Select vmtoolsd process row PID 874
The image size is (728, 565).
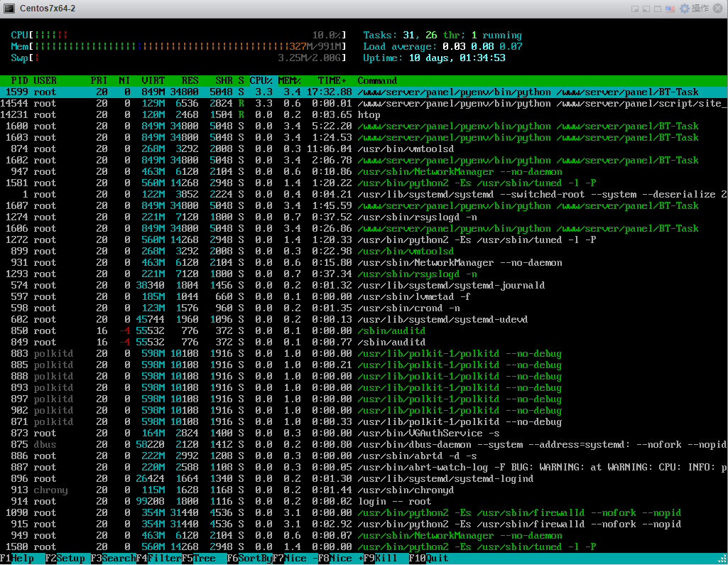click(364, 149)
